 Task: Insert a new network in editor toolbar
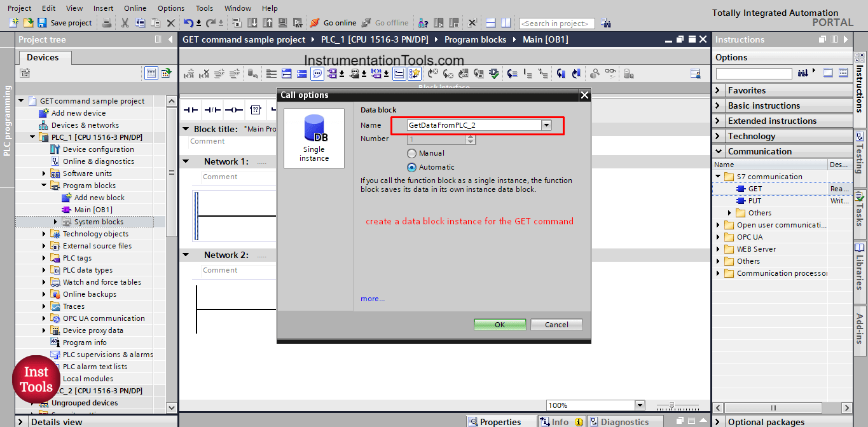coord(189,74)
